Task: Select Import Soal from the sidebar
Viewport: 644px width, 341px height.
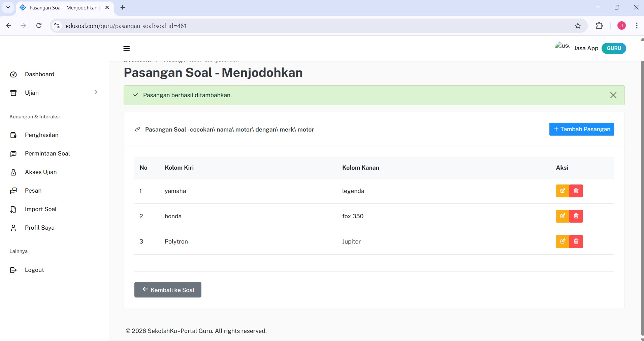Action: (40, 209)
